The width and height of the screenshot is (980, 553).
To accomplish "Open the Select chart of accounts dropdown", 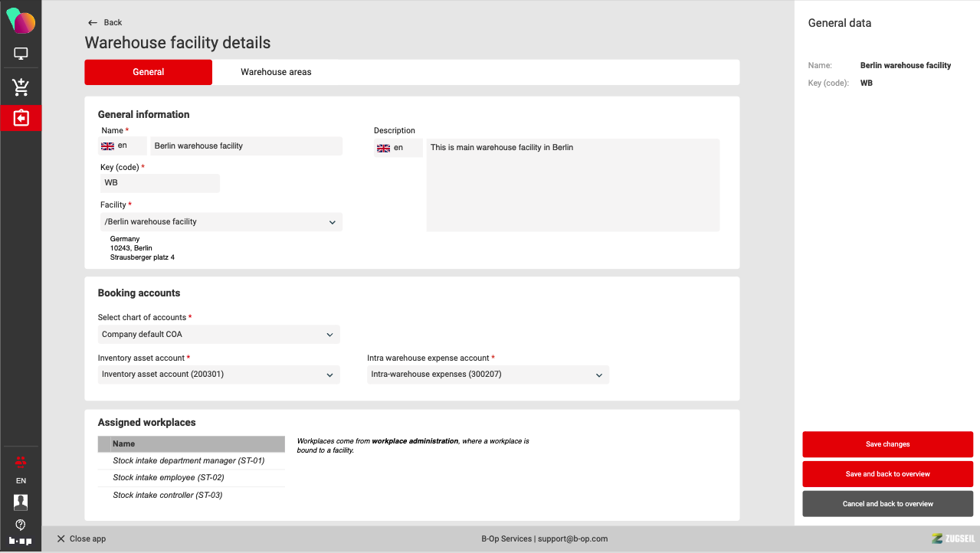I will coord(218,335).
